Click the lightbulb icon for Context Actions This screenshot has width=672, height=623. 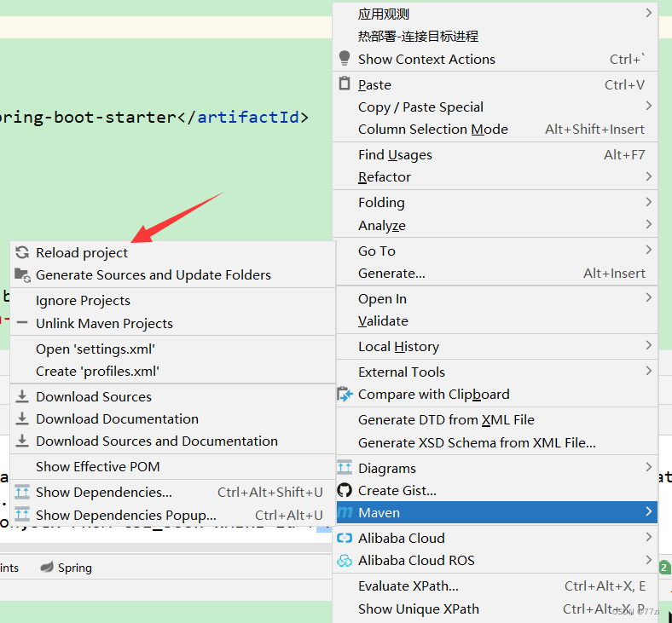pyautogui.click(x=345, y=58)
